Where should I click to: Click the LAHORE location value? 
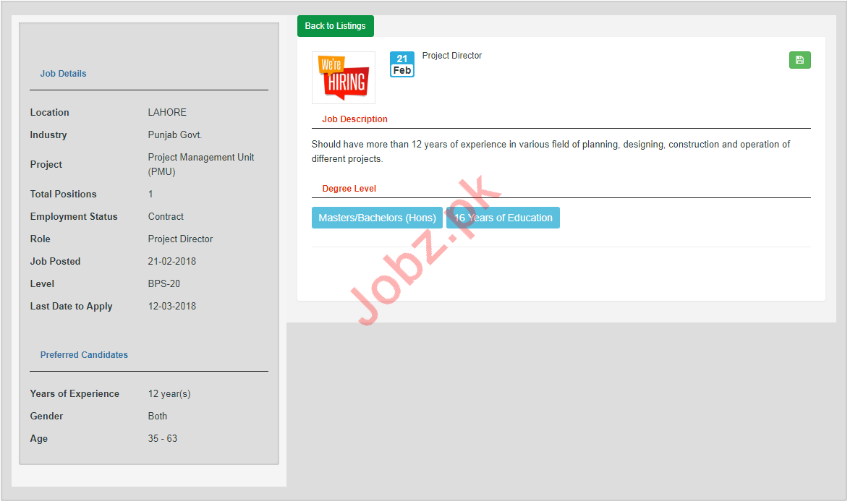pos(167,113)
